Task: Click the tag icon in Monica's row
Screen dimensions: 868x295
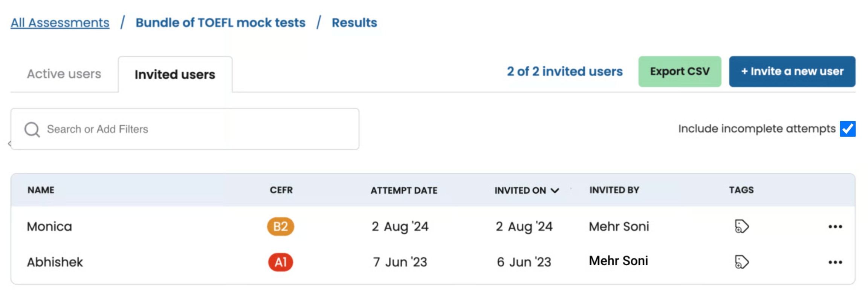Action: coord(741,226)
